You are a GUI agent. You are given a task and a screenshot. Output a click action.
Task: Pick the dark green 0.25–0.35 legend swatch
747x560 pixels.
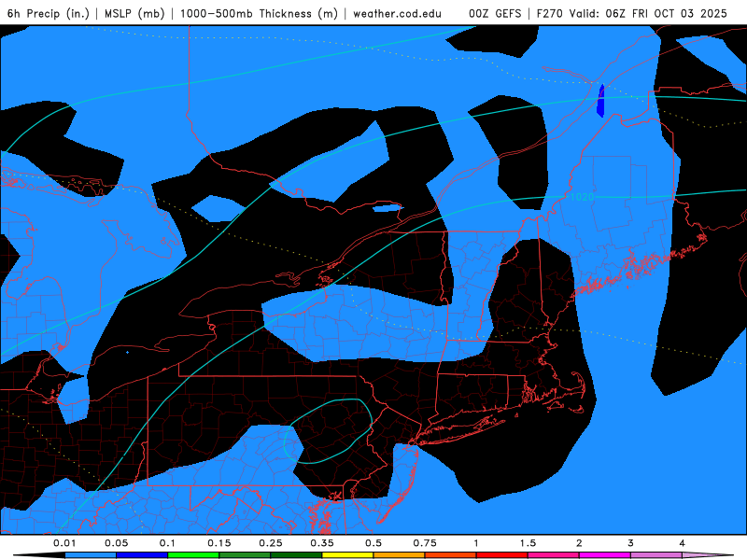[296, 555]
